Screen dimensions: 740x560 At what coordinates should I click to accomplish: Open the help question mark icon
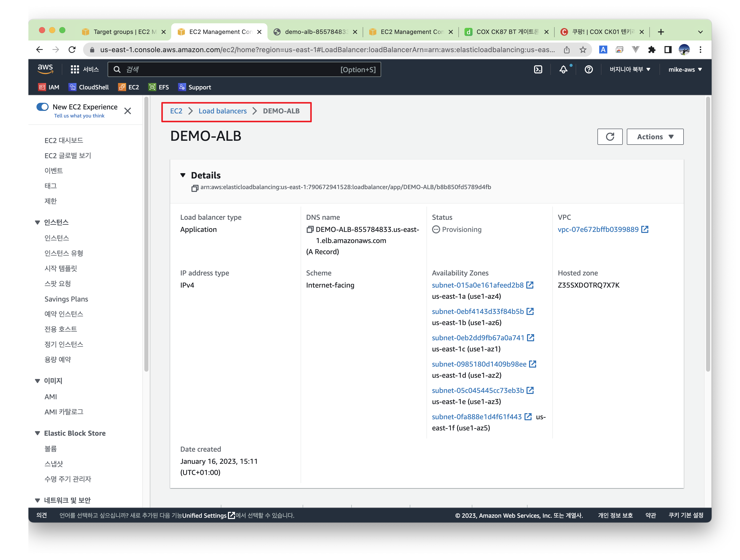coord(589,70)
